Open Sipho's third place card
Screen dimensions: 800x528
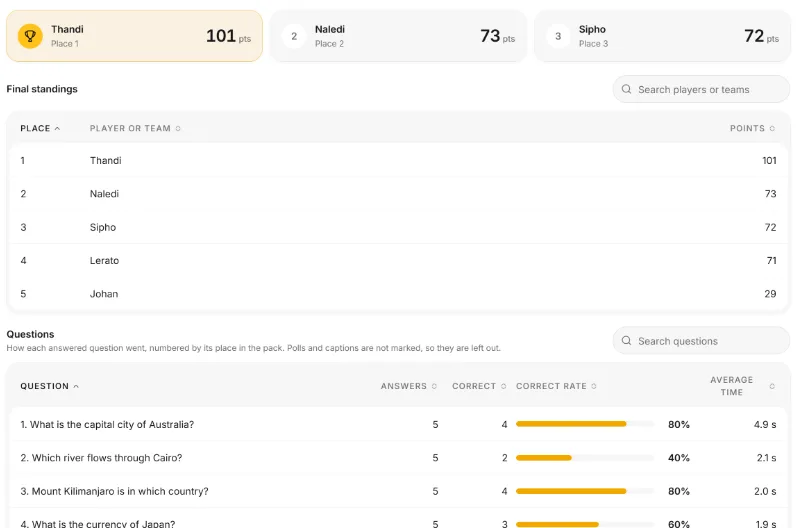tap(662, 36)
